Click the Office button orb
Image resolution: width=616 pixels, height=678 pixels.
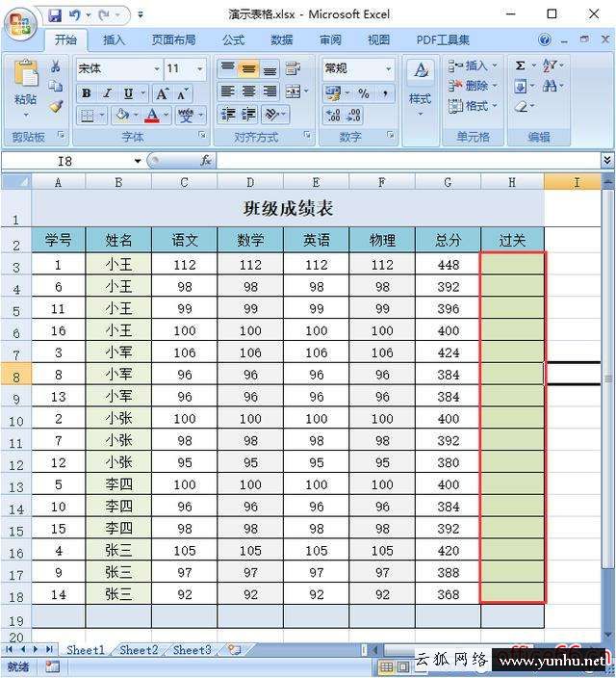pos(20,24)
